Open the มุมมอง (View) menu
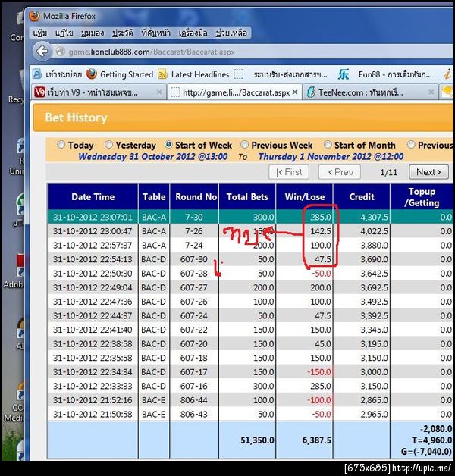The image size is (455, 476). [x=93, y=33]
